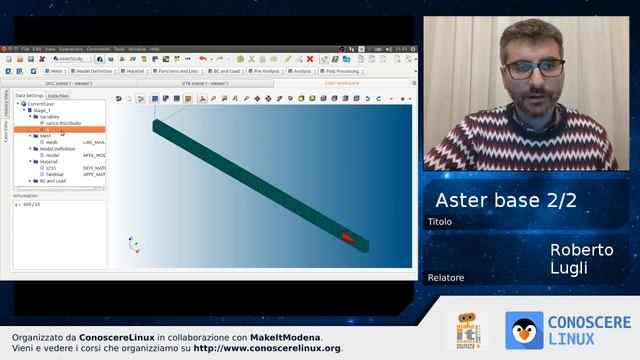Viewport: 640px width, 360px height.
Task: Click the green beam model in the viewer
Action: click(x=261, y=186)
